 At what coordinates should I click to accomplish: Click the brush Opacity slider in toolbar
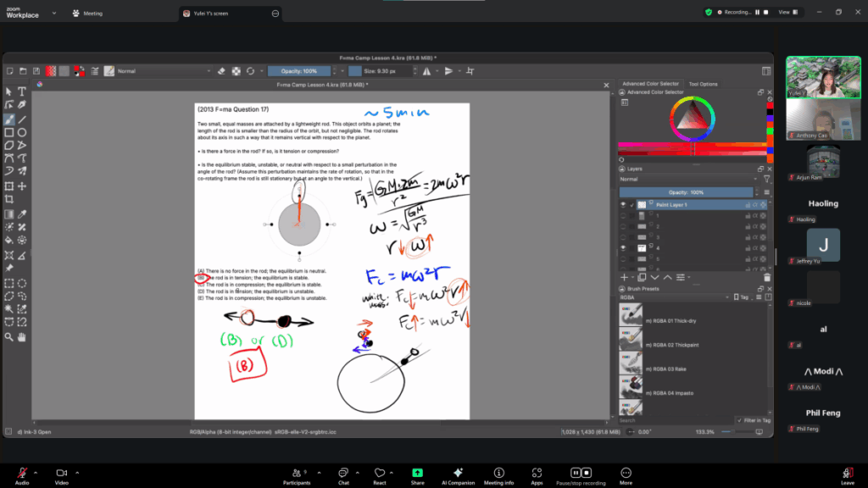point(299,71)
